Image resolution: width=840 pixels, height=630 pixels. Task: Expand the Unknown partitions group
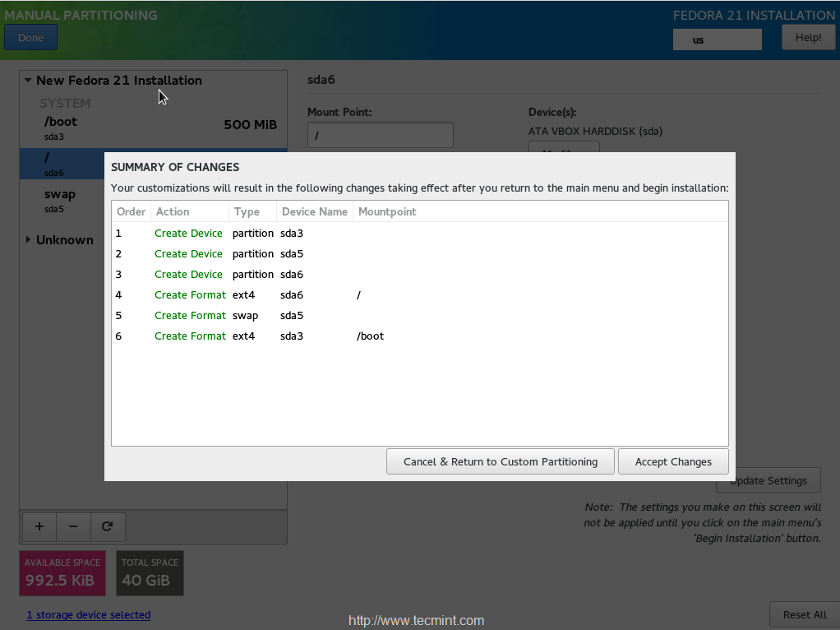tap(28, 239)
